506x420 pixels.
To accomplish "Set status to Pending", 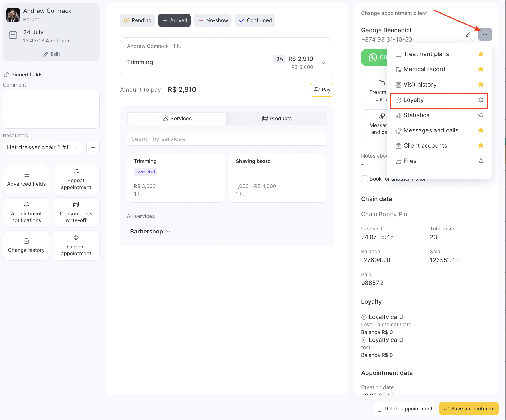I will (138, 20).
